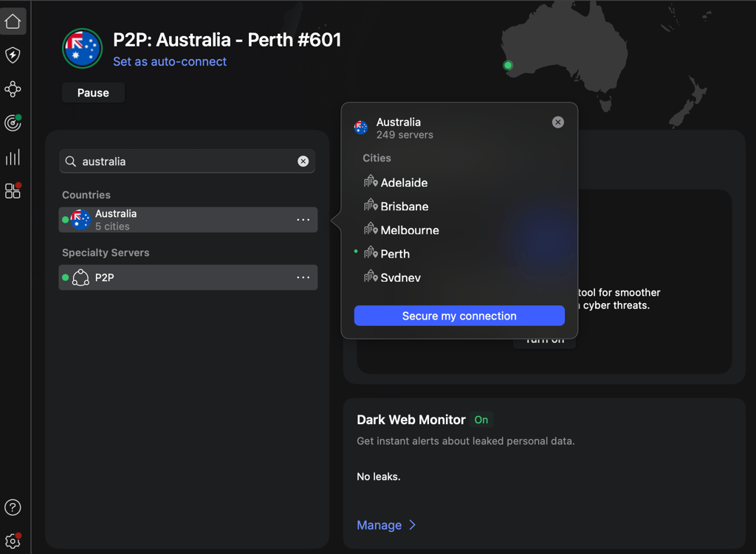The image size is (756, 554).
Task: Click the P2P specialty server icon
Action: tap(80, 277)
